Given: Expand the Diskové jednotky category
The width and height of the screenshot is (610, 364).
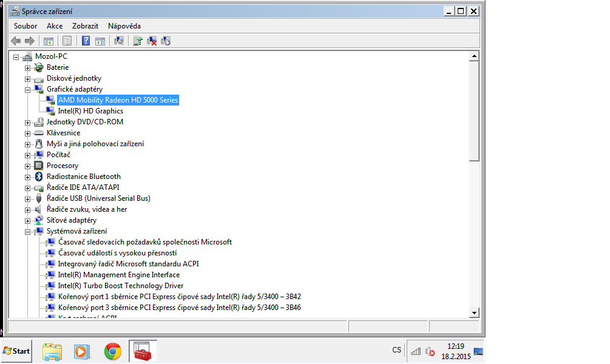Looking at the screenshot, I should pos(28,79).
